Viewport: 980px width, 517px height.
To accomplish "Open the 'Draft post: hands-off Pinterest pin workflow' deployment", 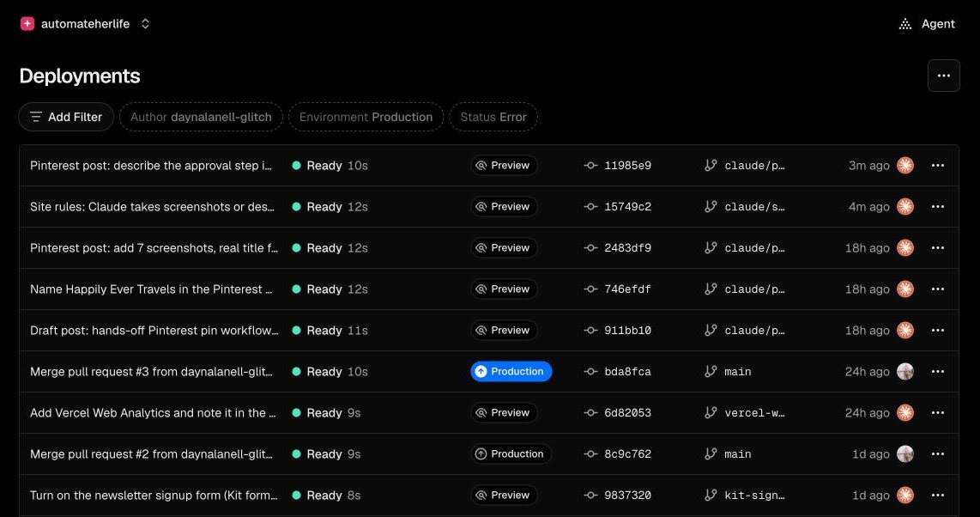I will 154,331.
